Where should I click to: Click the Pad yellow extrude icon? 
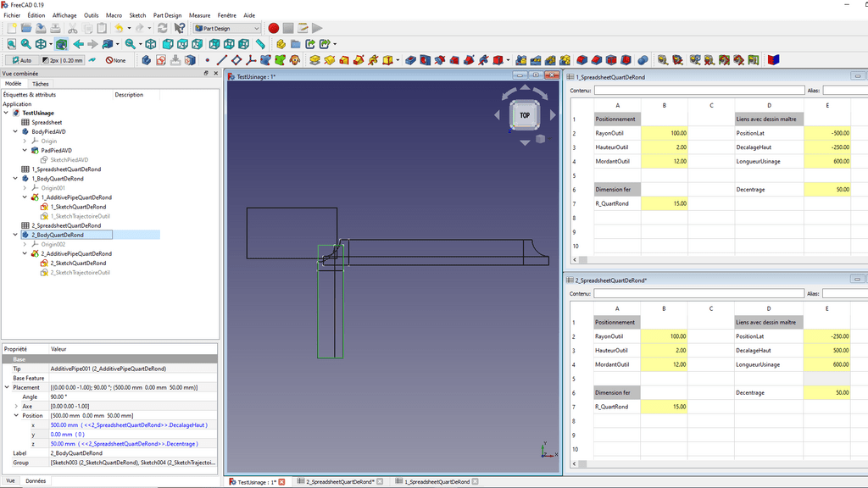[315, 60]
